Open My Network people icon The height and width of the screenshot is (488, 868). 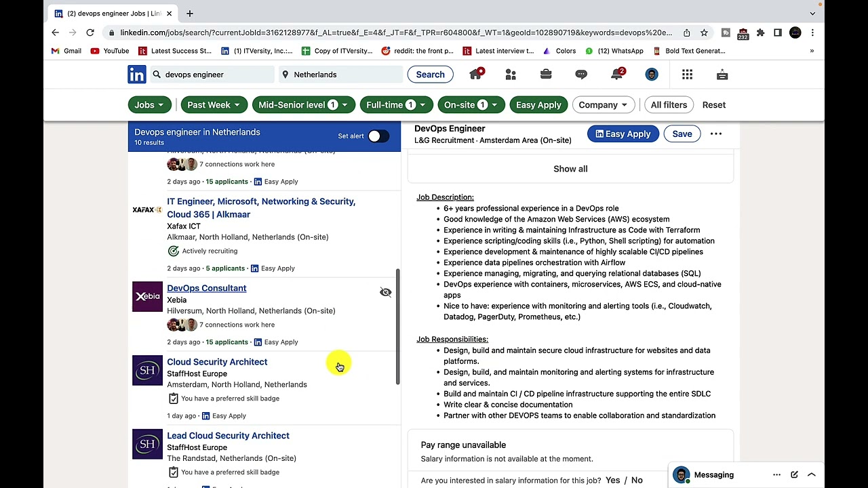coord(511,75)
